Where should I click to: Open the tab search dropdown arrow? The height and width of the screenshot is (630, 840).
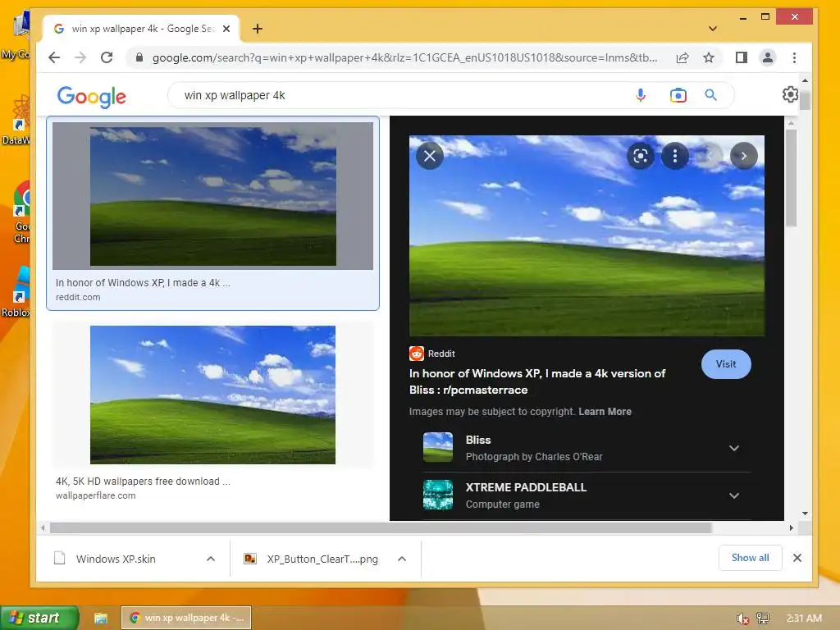pos(713,29)
